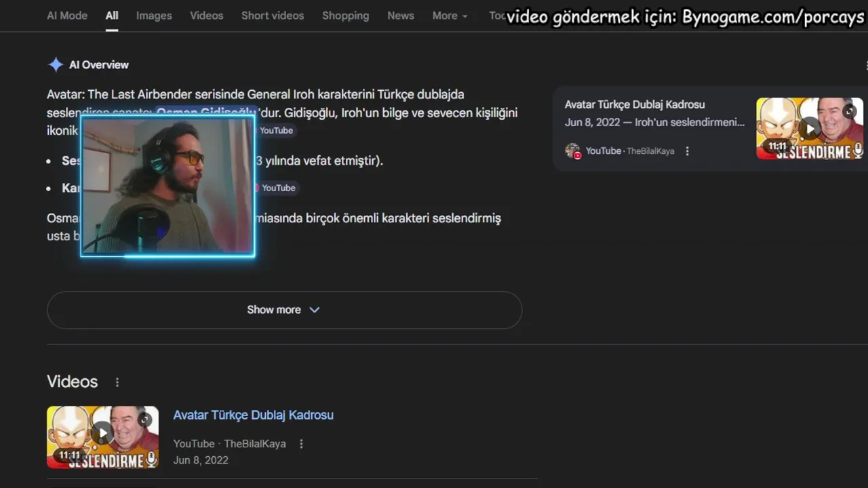This screenshot has width=868, height=488.
Task: Open the Images tab
Action: (154, 16)
